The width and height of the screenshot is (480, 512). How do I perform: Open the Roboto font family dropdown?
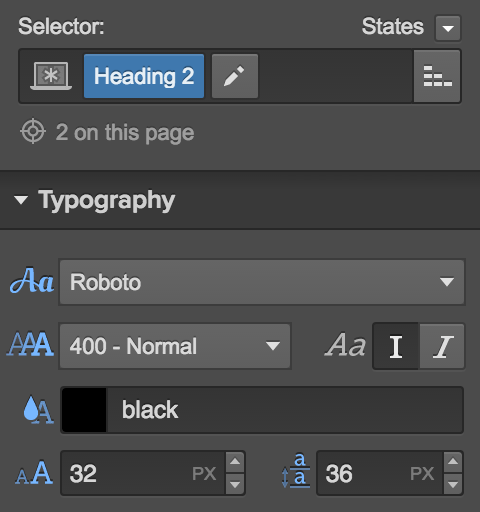262,282
